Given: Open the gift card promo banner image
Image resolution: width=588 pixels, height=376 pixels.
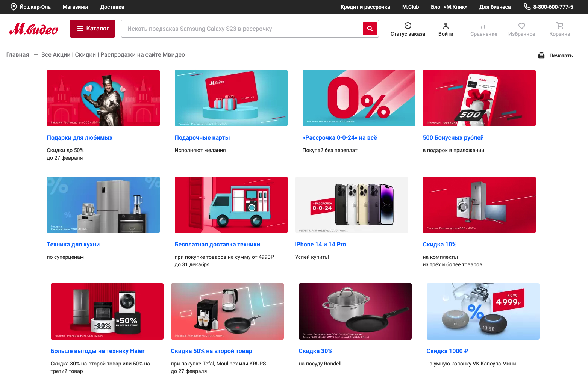Looking at the screenshot, I should [231, 98].
